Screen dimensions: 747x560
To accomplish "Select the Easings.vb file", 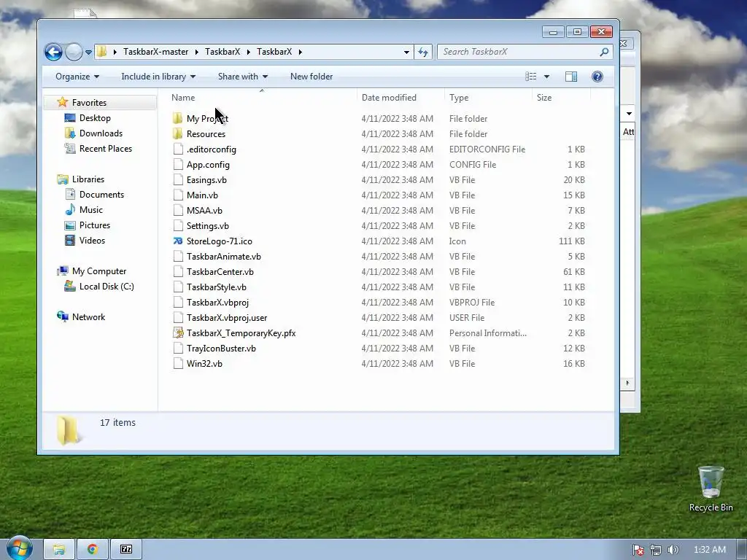I will [206, 180].
